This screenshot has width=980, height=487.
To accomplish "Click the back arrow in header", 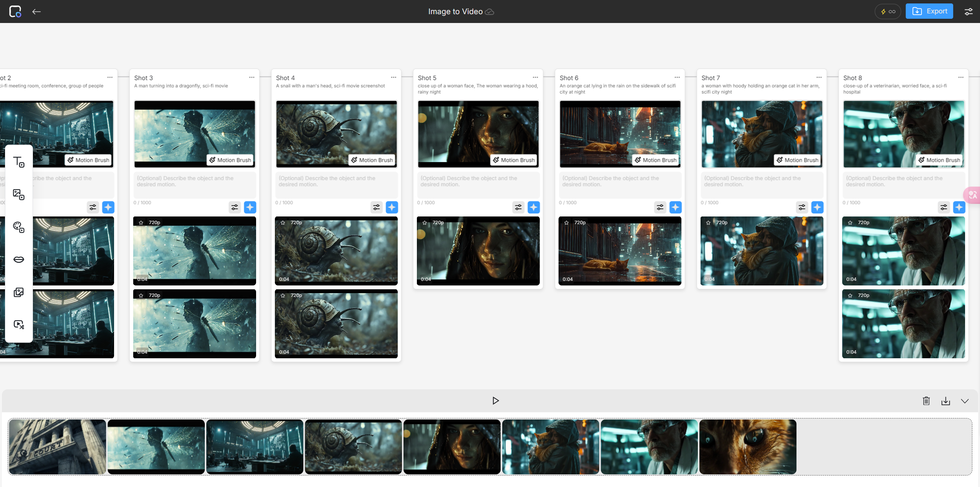I will tap(36, 11).
